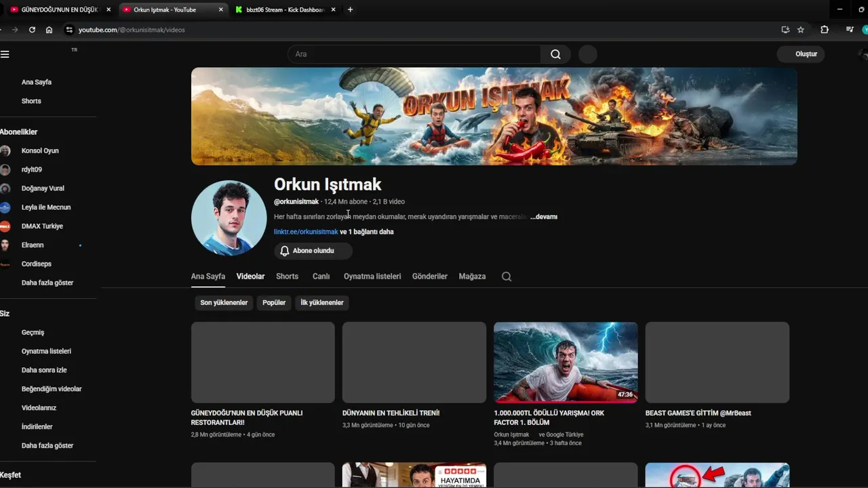The height and width of the screenshot is (488, 868).
Task: Open the ocean wave ORK FACTOR thumbnail
Action: click(x=566, y=363)
